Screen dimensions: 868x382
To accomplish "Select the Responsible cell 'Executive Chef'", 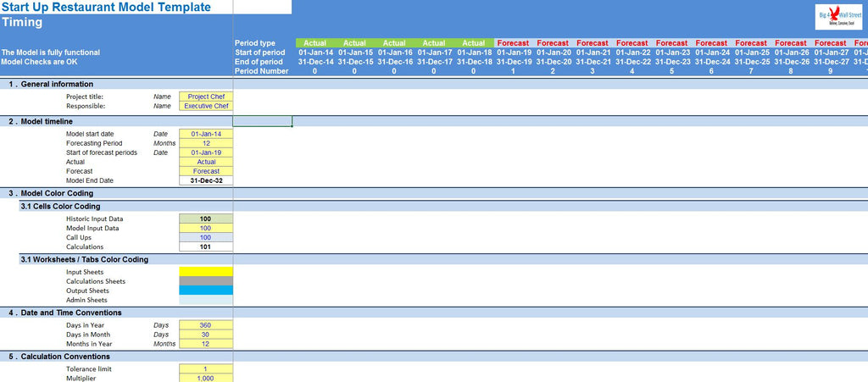I will point(206,106).
